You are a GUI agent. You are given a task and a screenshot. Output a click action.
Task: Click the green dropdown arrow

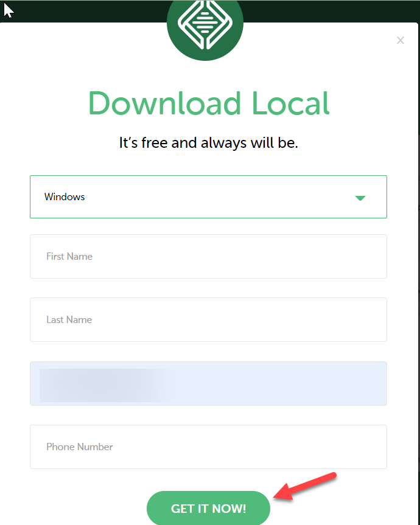pos(360,198)
